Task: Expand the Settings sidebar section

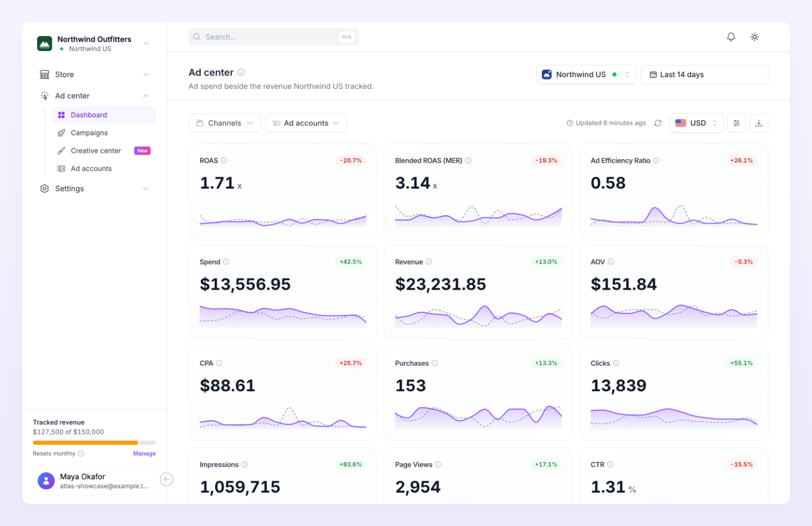Action: 94,189
